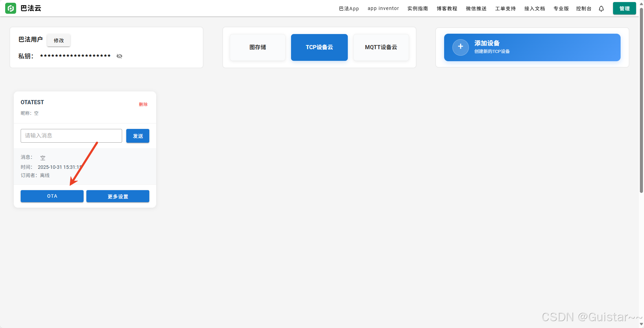The width and height of the screenshot is (644, 328).
Task: Open app inventor menu item
Action: click(x=383, y=9)
